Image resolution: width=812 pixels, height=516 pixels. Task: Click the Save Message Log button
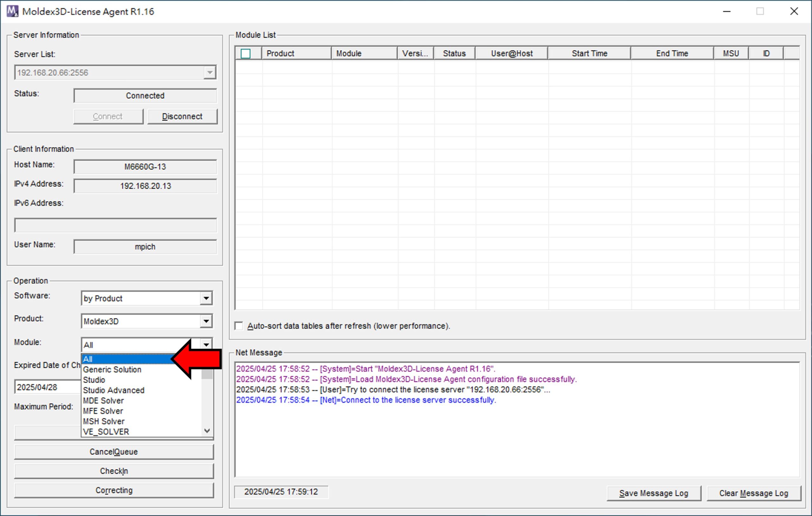click(653, 493)
